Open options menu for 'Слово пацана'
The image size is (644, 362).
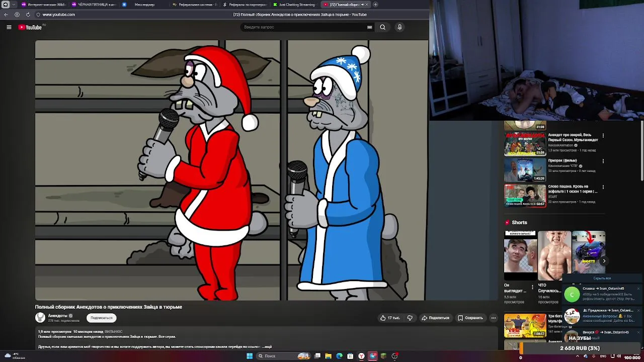(x=603, y=187)
